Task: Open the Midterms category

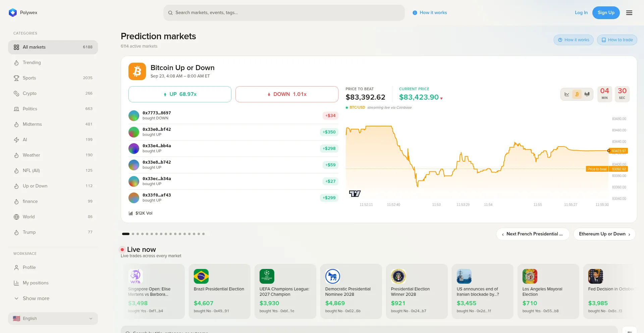Action: click(53, 124)
